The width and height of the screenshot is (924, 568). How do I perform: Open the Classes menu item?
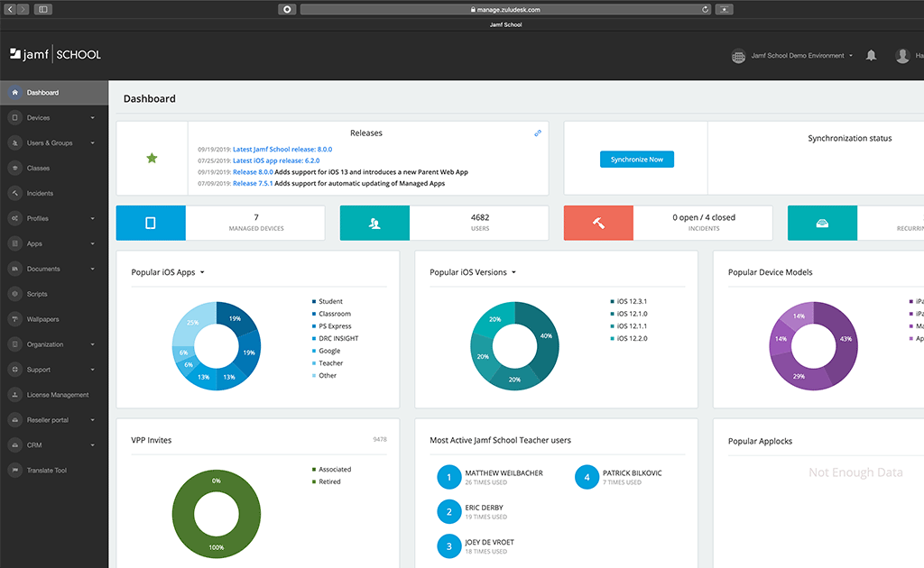[54, 169]
